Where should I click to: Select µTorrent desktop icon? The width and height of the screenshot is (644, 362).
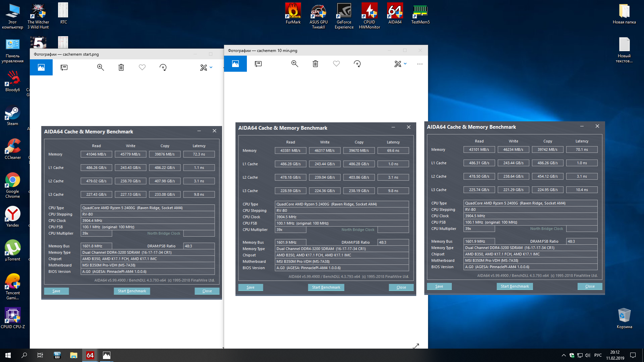tap(13, 250)
